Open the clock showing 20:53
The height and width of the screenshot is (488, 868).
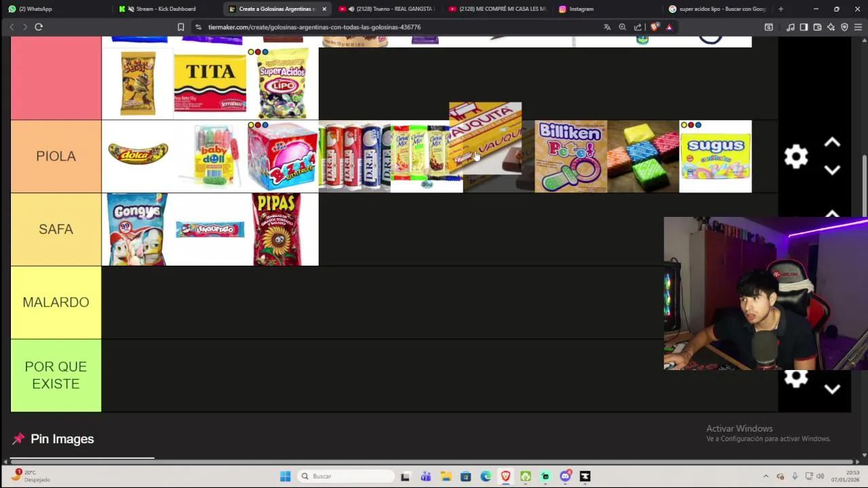pos(846,476)
